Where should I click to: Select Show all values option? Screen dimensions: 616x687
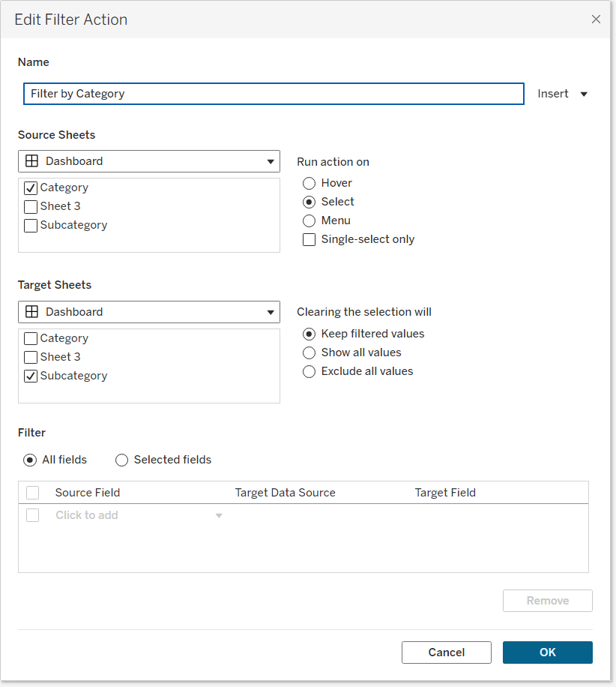[309, 352]
